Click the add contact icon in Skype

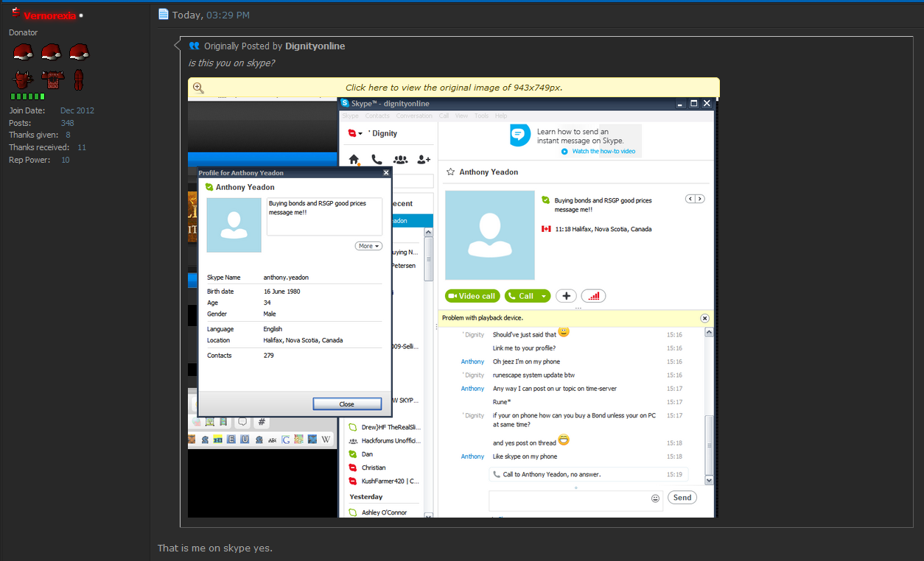424,159
